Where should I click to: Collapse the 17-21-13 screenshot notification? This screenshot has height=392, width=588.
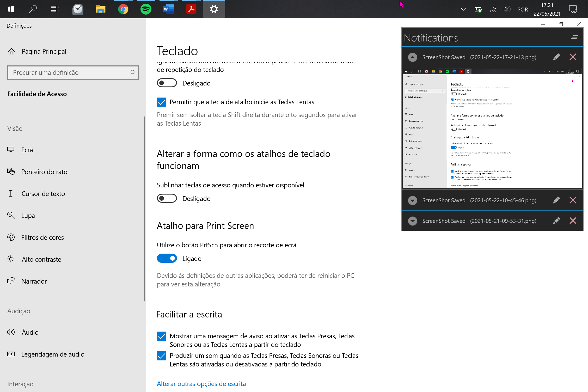click(x=412, y=57)
